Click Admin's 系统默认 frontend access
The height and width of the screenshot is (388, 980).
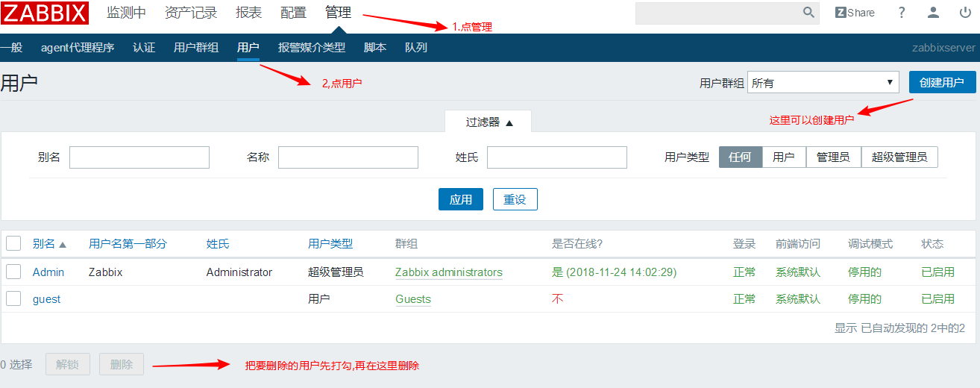798,272
